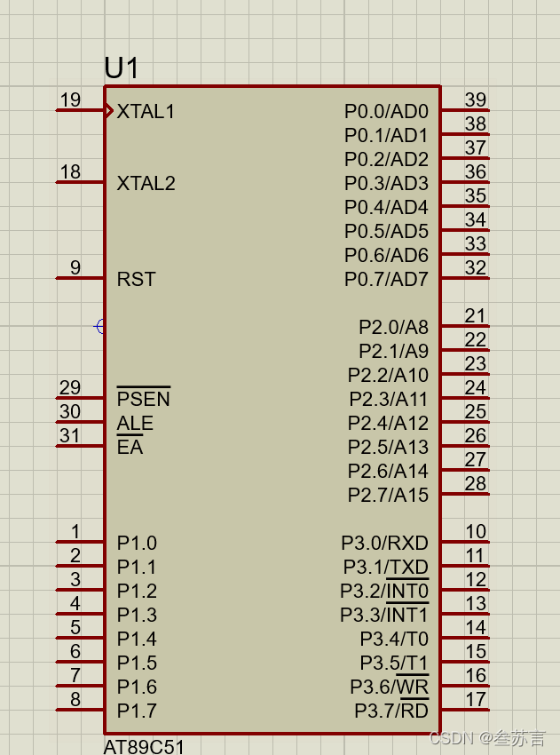This screenshot has height=755, width=560.
Task: Click the blue origin marker on chip edge
Action: [99, 327]
